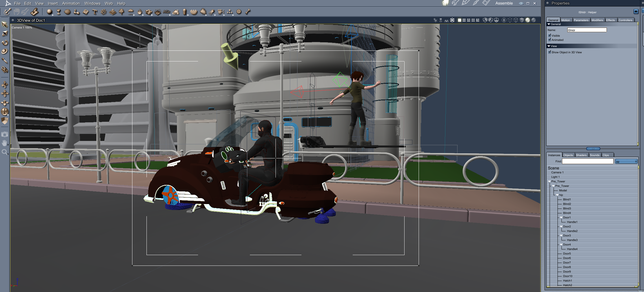644x292 pixels.
Task: Uncheck the Animated checkbox
Action: point(549,40)
